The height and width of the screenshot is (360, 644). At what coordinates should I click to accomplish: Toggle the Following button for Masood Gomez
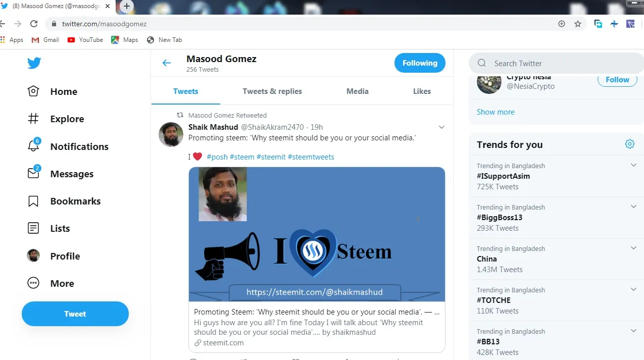pos(420,63)
